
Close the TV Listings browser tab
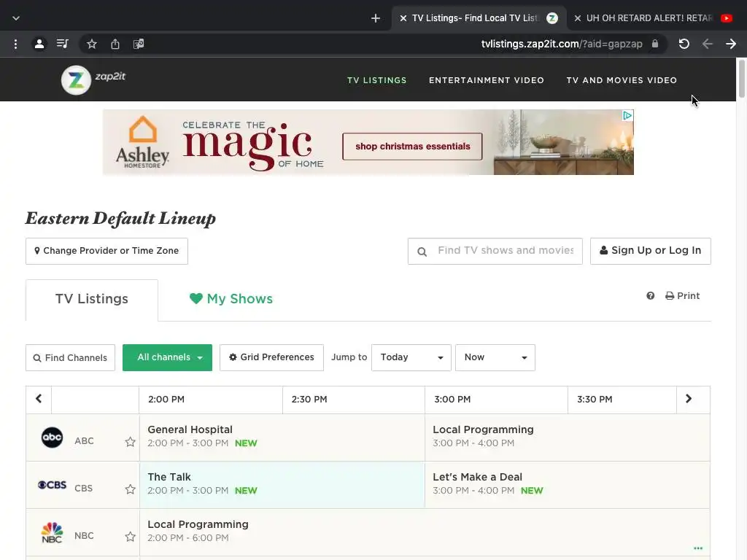[x=403, y=18]
